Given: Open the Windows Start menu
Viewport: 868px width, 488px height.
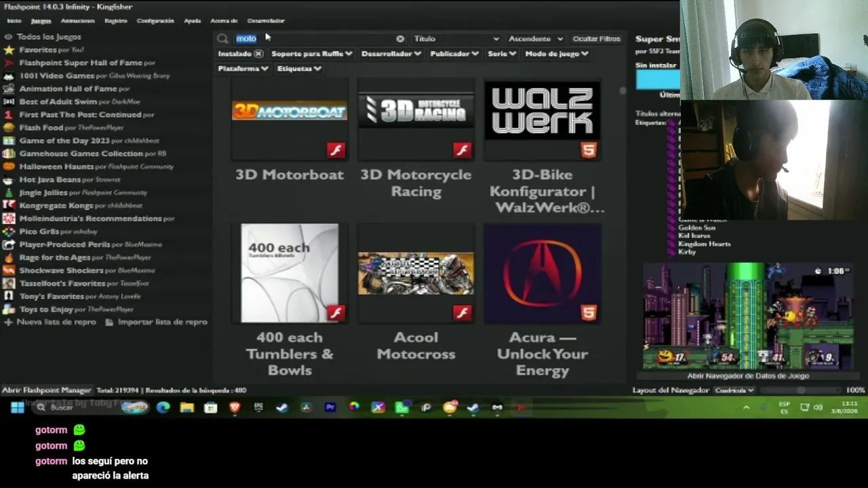Looking at the screenshot, I should click(x=18, y=407).
